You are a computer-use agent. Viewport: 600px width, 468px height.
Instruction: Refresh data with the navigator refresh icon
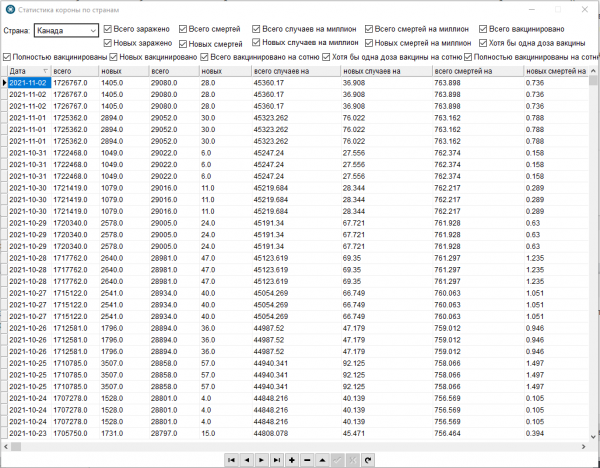pos(368,459)
